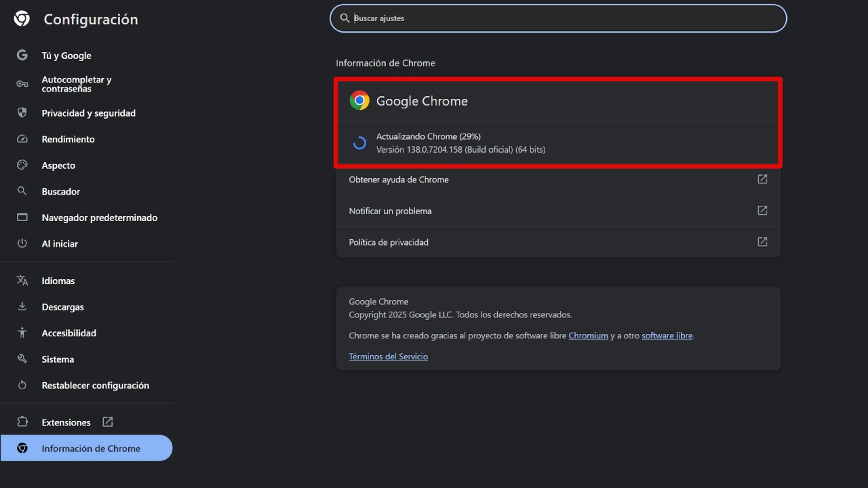Click the shield icon for Privacidad y seguridad
This screenshot has height=488, width=868.
coord(22,113)
